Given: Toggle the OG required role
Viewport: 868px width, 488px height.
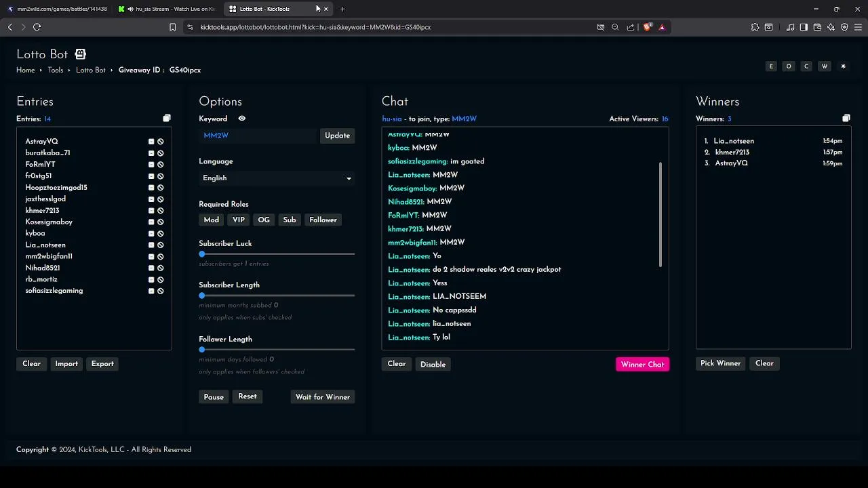Looking at the screenshot, I should 264,220.
